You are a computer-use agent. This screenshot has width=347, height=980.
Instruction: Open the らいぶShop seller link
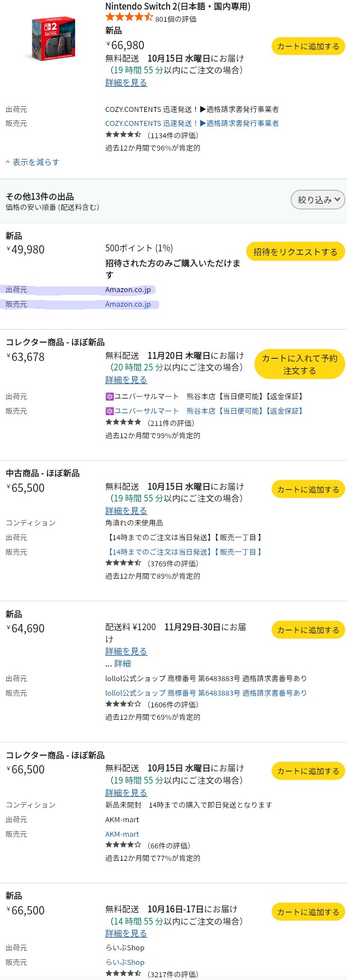[125, 962]
